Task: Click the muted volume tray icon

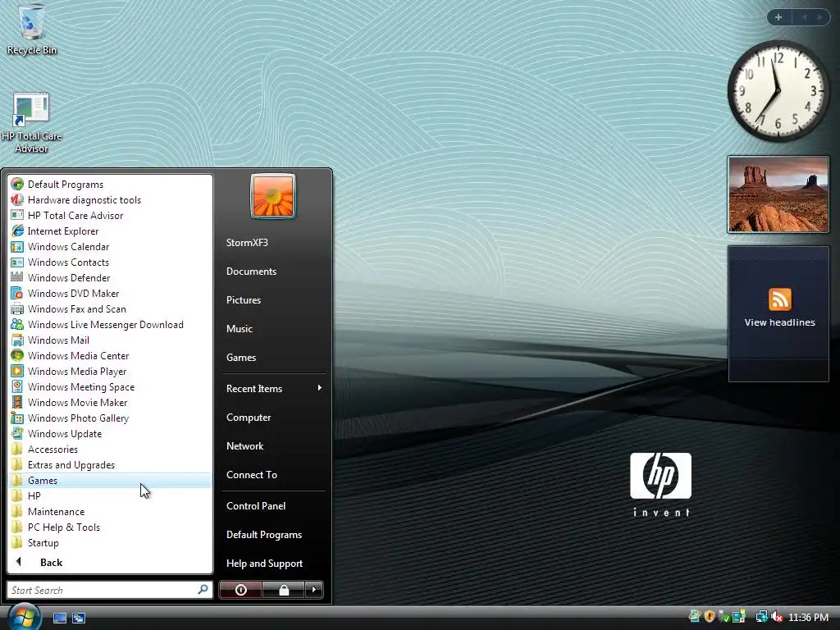Action: point(777,617)
